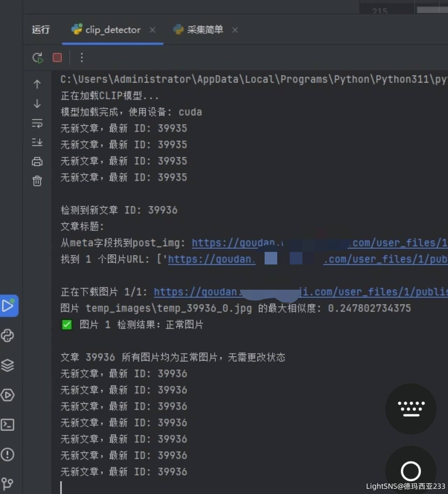
Task: Close the clip_detector tab
Action: point(153,30)
